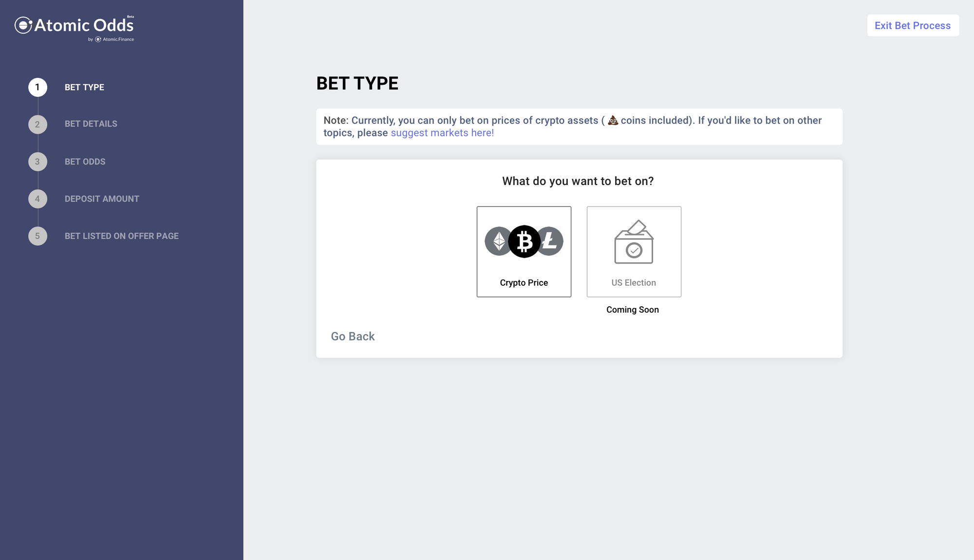Open the suggest markets here link
Image resolution: width=974 pixels, height=560 pixels.
pos(442,133)
